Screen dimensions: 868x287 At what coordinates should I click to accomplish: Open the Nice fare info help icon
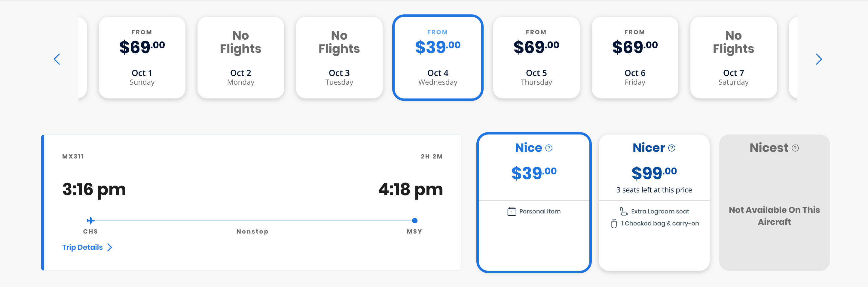pyautogui.click(x=549, y=148)
